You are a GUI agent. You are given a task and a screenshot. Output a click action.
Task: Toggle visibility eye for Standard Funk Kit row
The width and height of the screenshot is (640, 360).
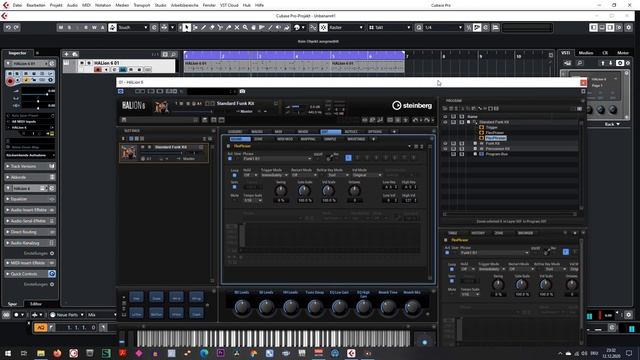[445, 122]
